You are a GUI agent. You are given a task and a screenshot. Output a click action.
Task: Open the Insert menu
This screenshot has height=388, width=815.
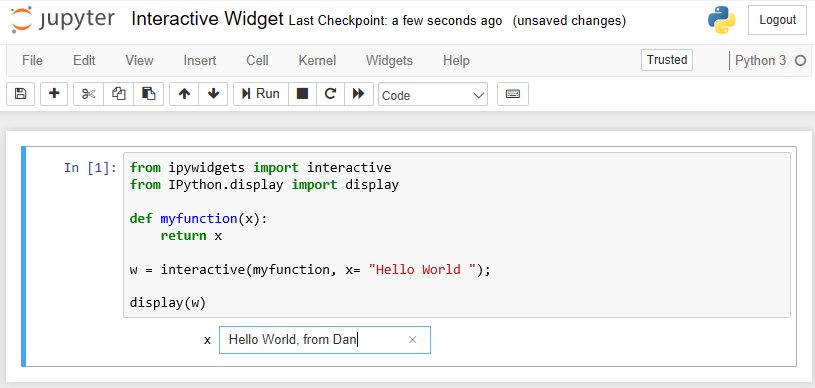[200, 61]
